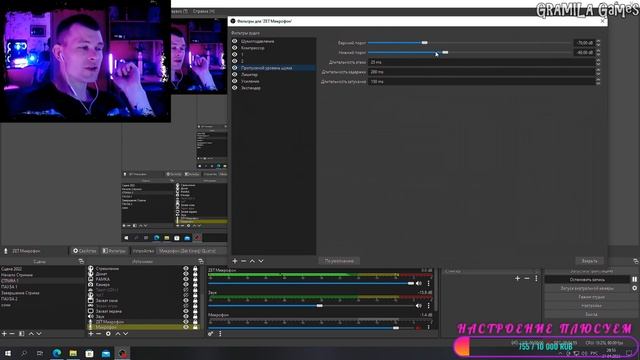Move selected filter up
Viewport: 640px width, 360px height.
pos(252,261)
